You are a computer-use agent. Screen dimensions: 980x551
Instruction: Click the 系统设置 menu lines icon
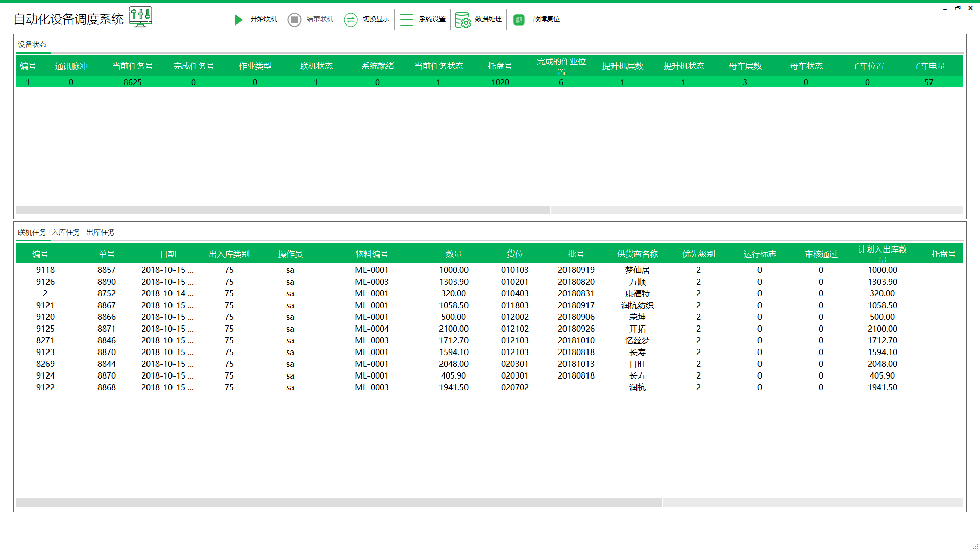(x=406, y=19)
